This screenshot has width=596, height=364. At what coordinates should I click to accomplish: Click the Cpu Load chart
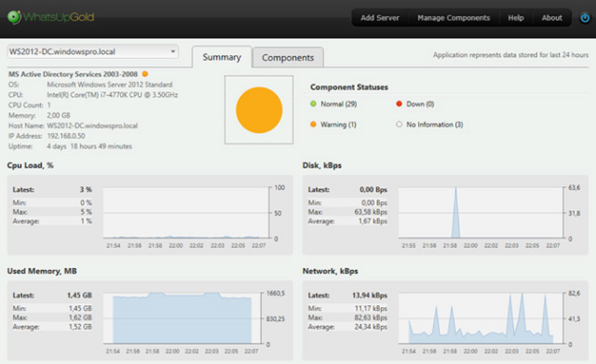(x=186, y=213)
